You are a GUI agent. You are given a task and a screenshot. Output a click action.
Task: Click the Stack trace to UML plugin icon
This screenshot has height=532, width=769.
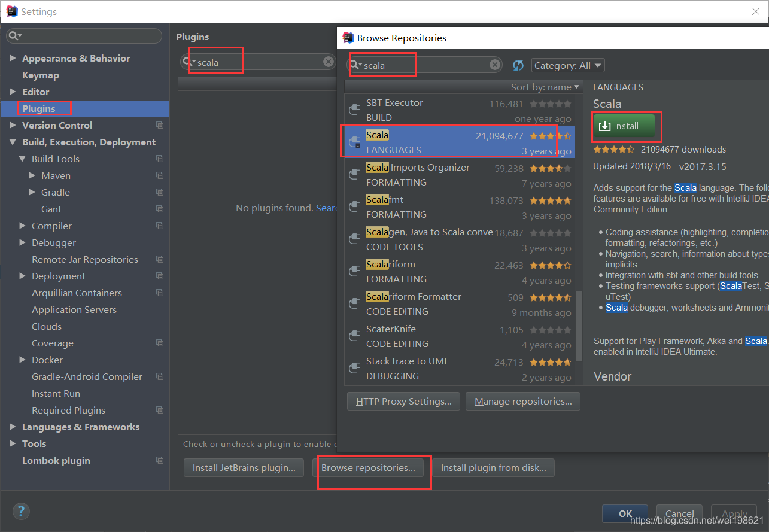[354, 368]
